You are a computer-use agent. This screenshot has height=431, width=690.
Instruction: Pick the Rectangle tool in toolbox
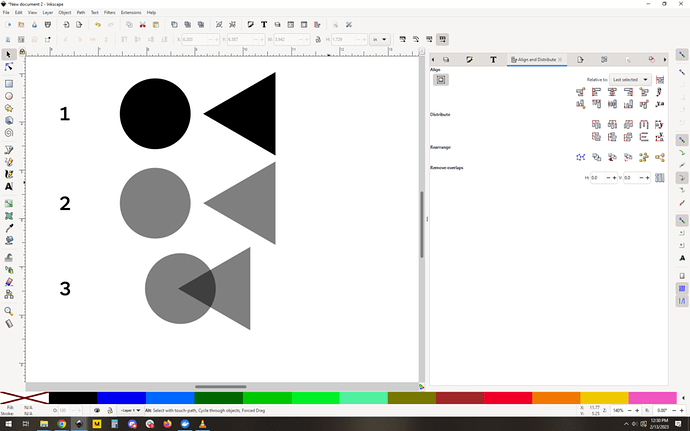tap(9, 84)
